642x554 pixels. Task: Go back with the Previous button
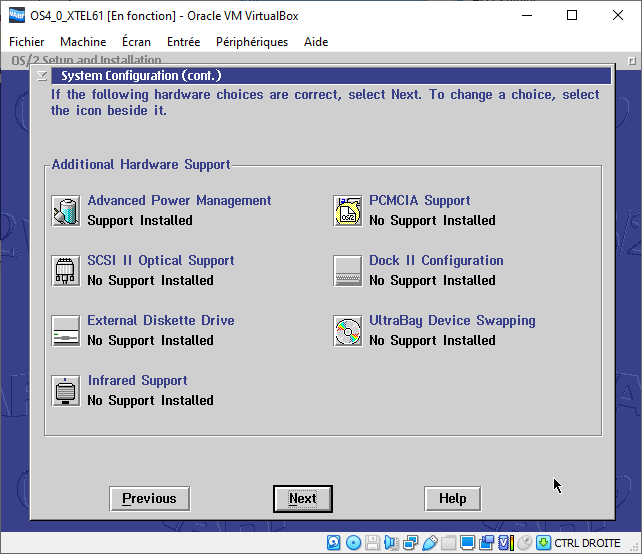[149, 499]
